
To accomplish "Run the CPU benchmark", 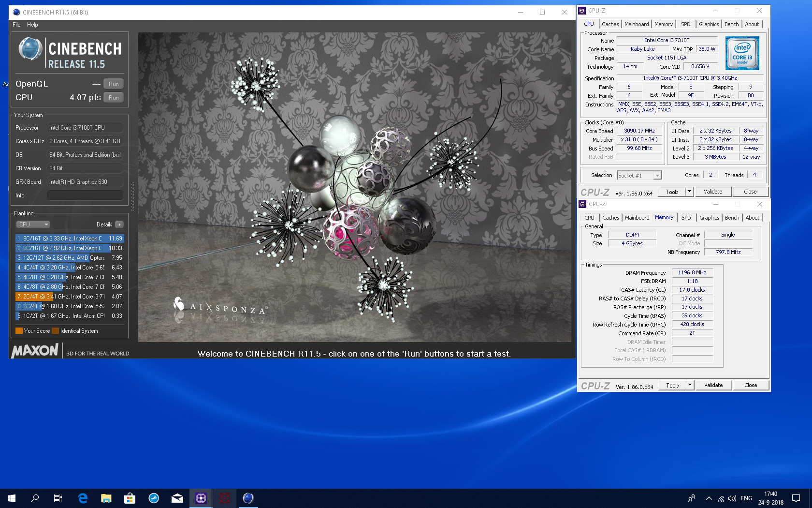I will 114,97.
